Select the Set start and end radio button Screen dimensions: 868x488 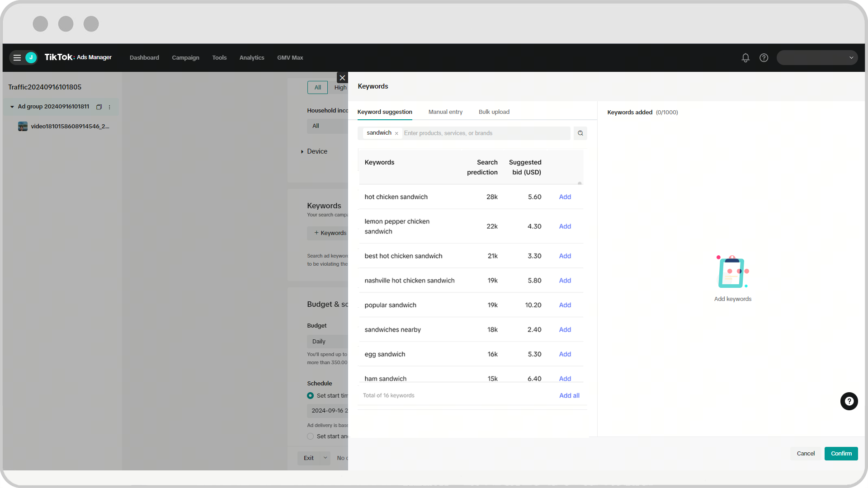point(310,436)
